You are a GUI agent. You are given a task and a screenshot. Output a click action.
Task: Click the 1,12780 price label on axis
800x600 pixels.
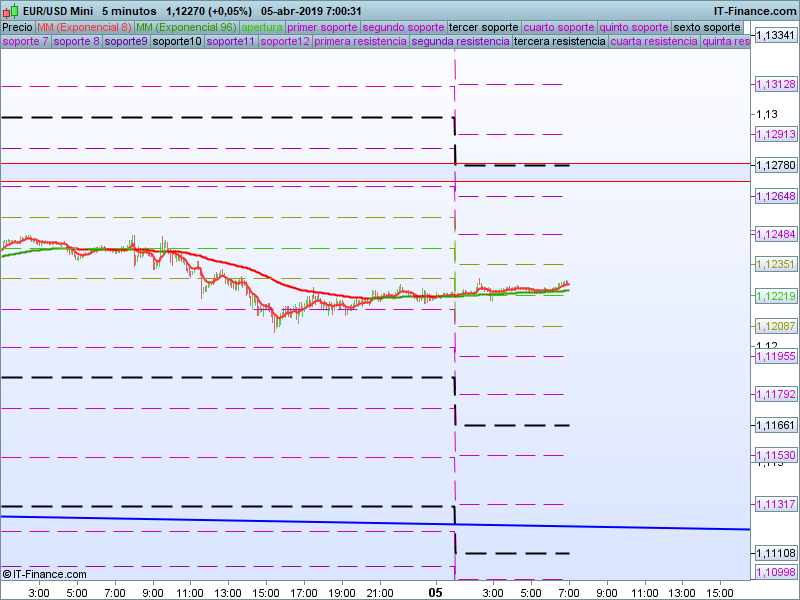tap(776, 165)
